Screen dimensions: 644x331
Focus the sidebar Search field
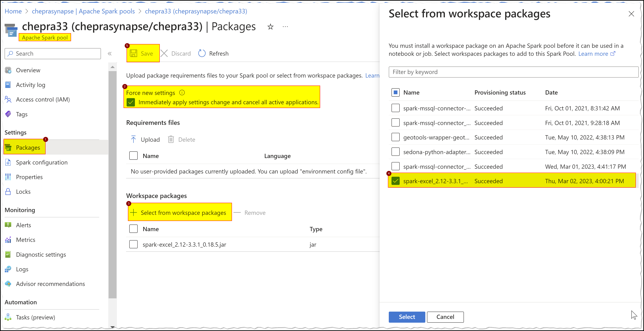point(53,54)
